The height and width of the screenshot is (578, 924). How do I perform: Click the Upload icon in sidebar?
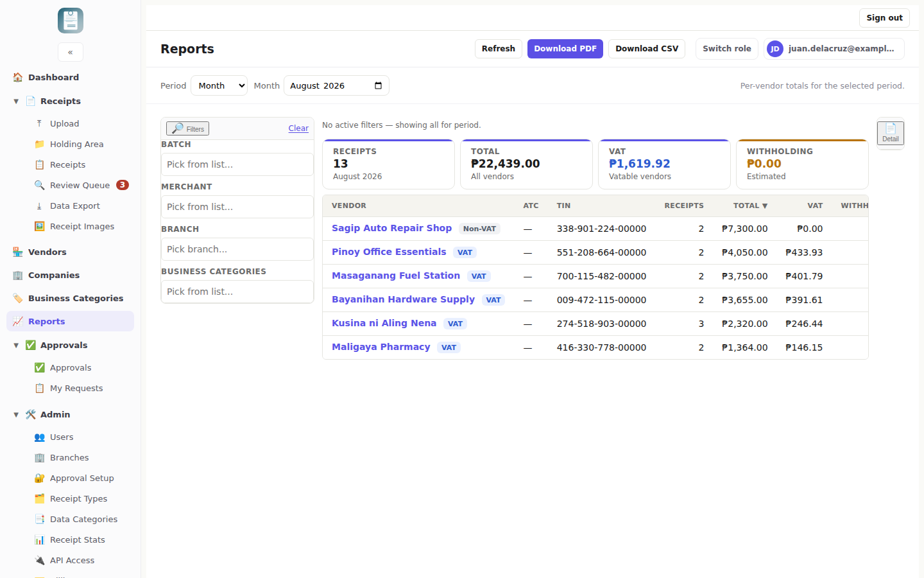coord(39,123)
